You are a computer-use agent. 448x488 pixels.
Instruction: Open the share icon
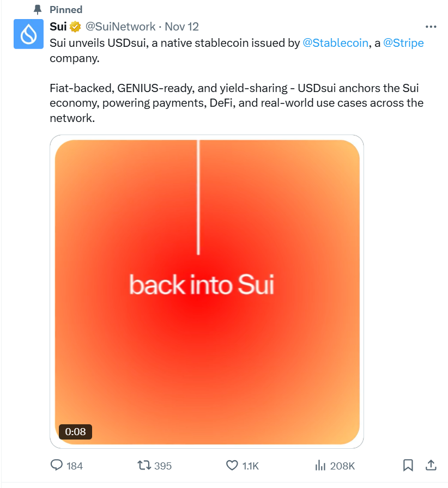(x=431, y=466)
